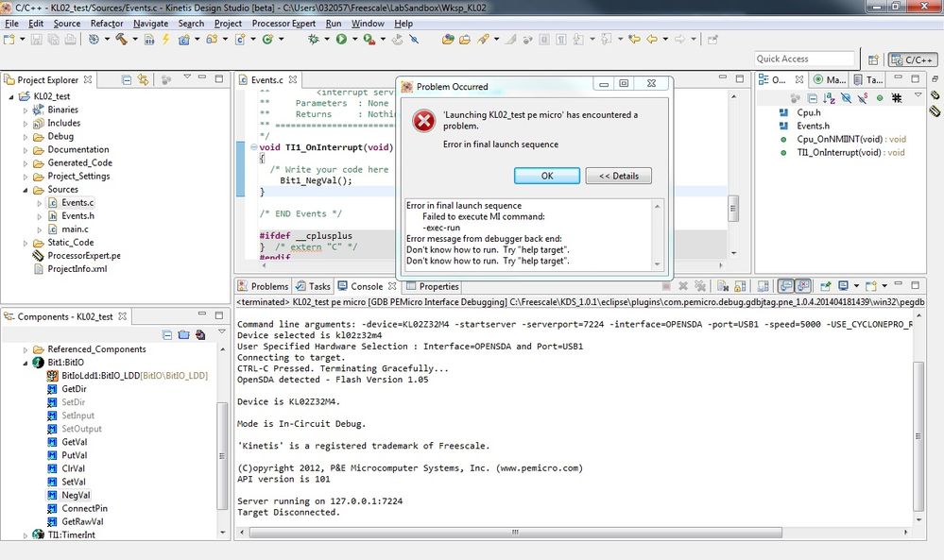Expand the Binaries folder
This screenshot has width=944, height=560.
tap(26, 110)
